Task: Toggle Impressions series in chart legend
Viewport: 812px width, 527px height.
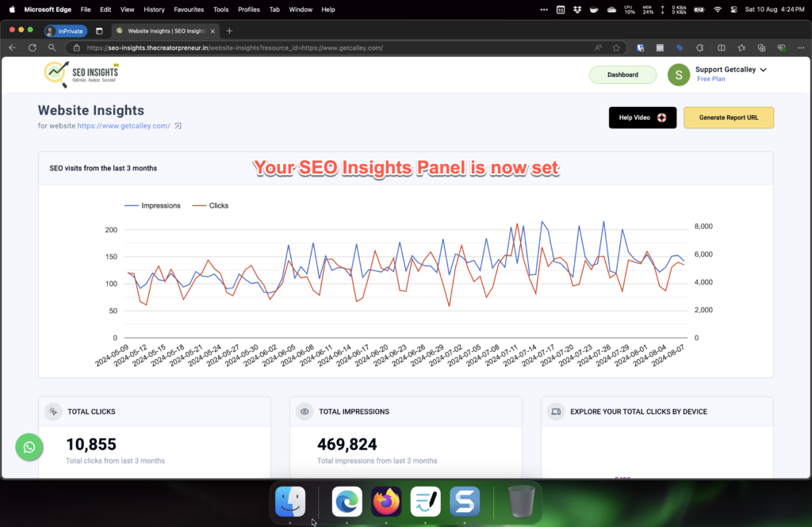Action: (152, 205)
